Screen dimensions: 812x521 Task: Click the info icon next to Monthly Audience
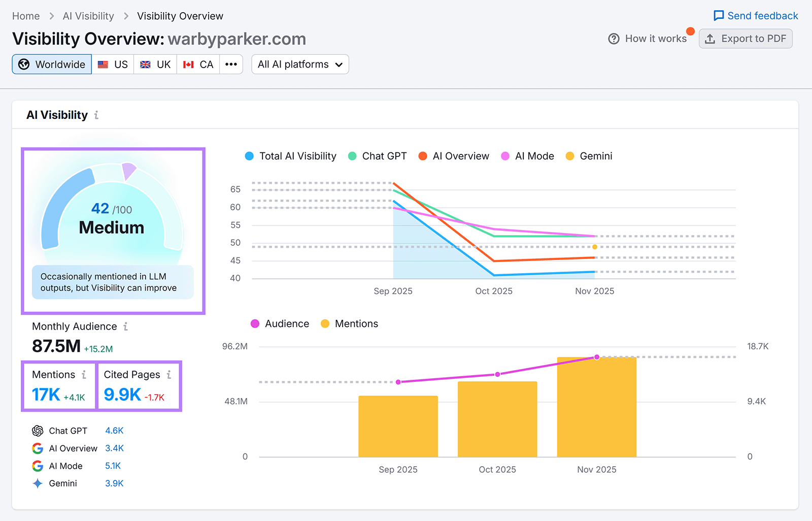click(125, 327)
